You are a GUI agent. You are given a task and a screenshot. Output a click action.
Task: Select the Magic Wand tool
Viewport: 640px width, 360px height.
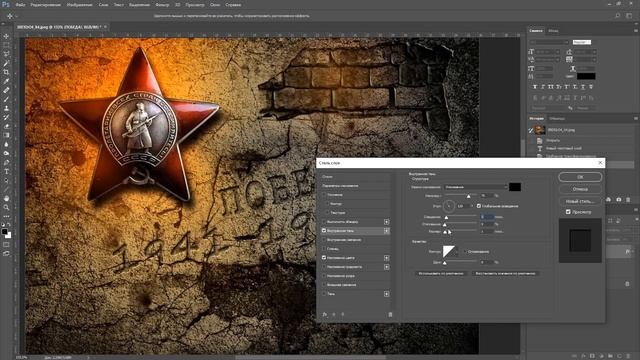click(6, 63)
